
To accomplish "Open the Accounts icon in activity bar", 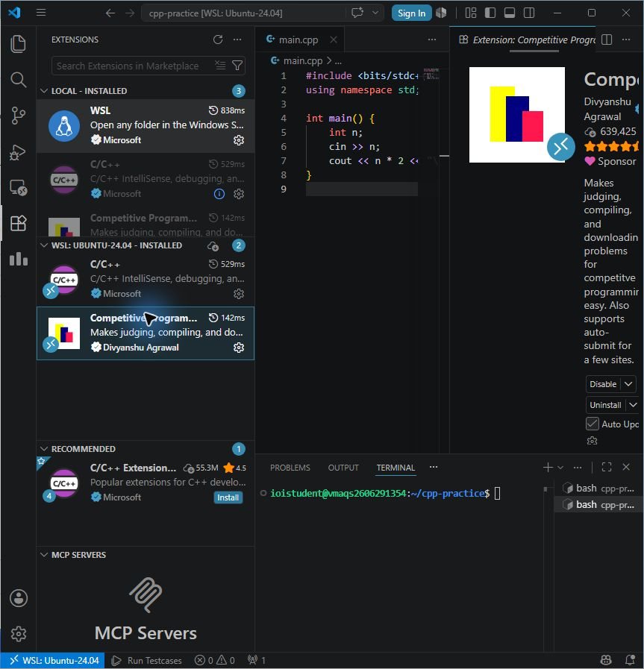I will (19, 598).
